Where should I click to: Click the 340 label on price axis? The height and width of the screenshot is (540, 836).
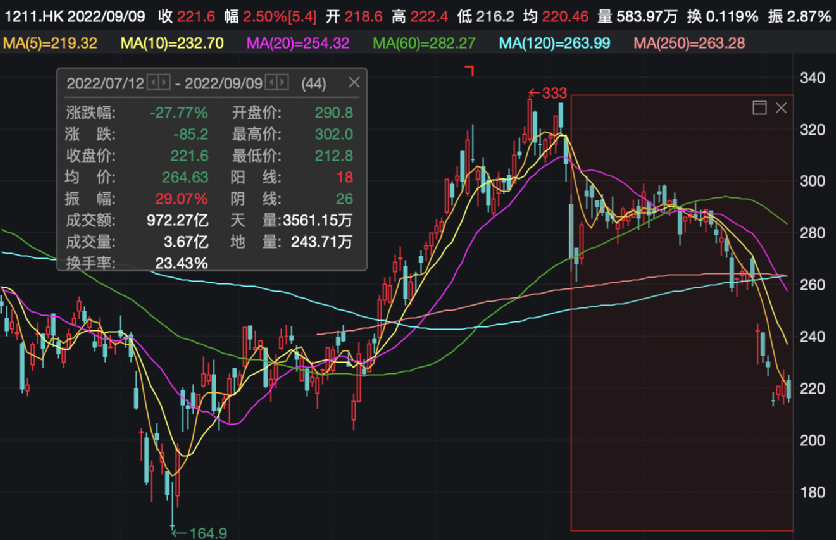(x=811, y=78)
